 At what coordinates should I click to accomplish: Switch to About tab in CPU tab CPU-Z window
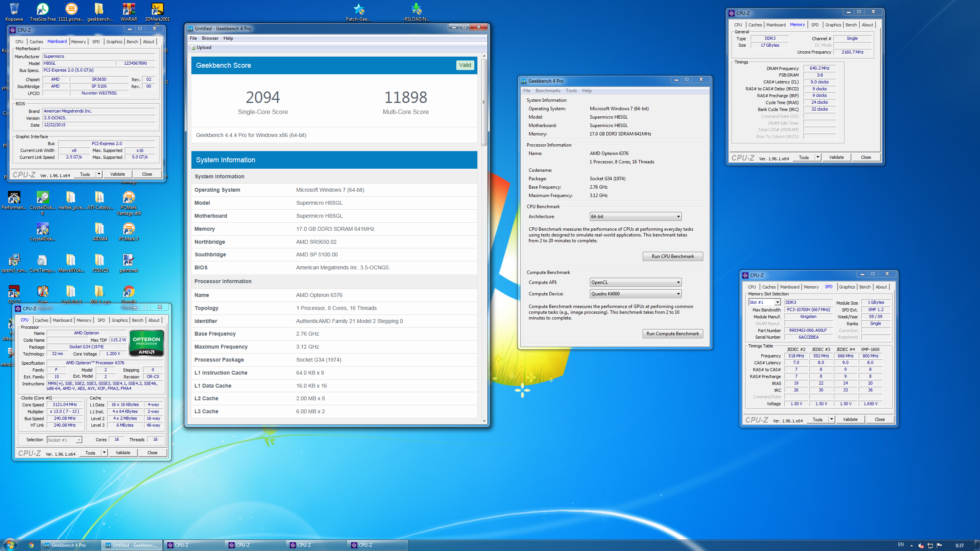[x=154, y=320]
